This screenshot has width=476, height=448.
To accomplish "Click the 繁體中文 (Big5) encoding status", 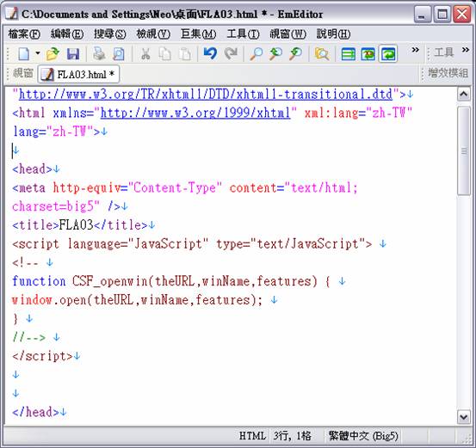I will 363,436.
